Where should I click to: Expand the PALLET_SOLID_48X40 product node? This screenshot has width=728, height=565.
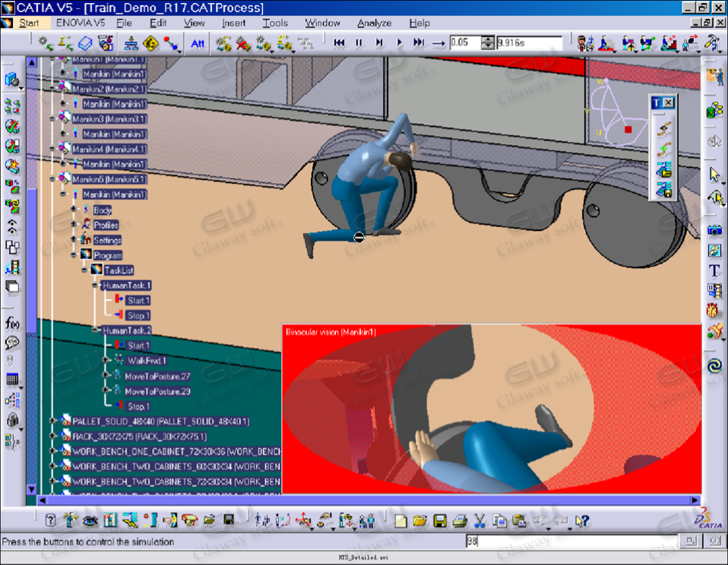[53, 421]
